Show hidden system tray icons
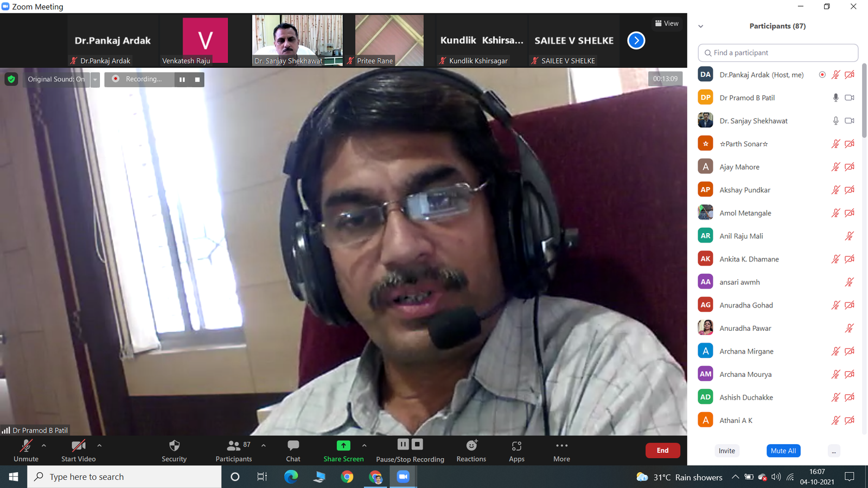The height and width of the screenshot is (488, 868). (735, 477)
